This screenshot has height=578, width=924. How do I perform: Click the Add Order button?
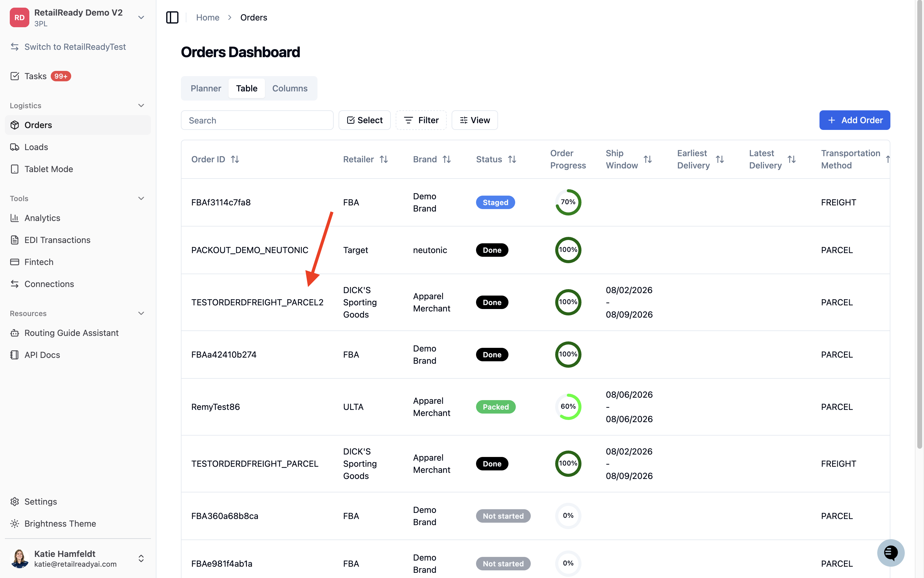click(854, 120)
